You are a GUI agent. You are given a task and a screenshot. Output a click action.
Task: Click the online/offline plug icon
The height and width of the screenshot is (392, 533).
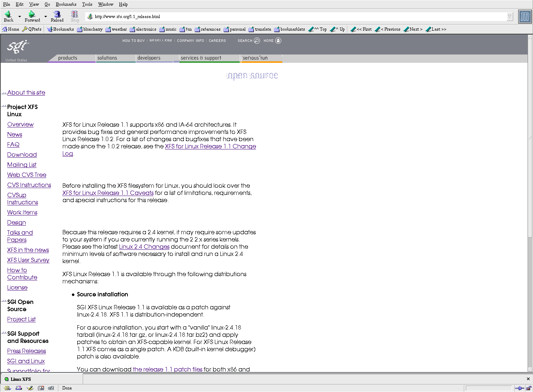pyautogui.click(x=519, y=388)
